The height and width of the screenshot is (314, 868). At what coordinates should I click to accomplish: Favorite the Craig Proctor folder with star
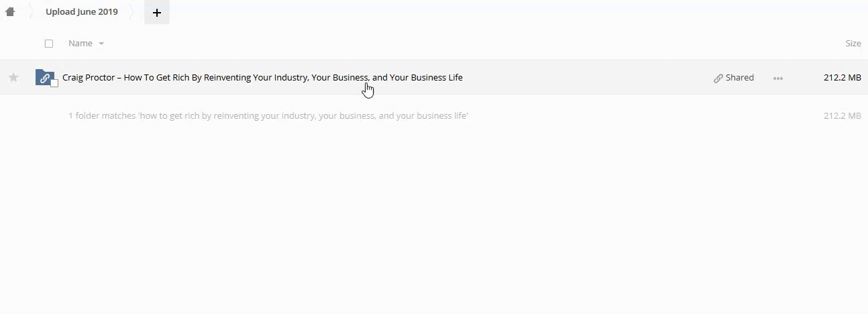pyautogui.click(x=13, y=78)
